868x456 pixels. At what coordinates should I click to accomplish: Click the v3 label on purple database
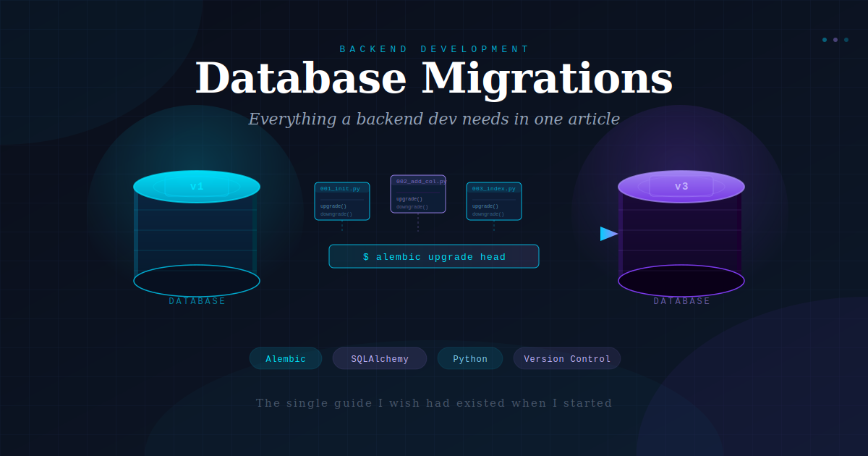[x=681, y=186]
